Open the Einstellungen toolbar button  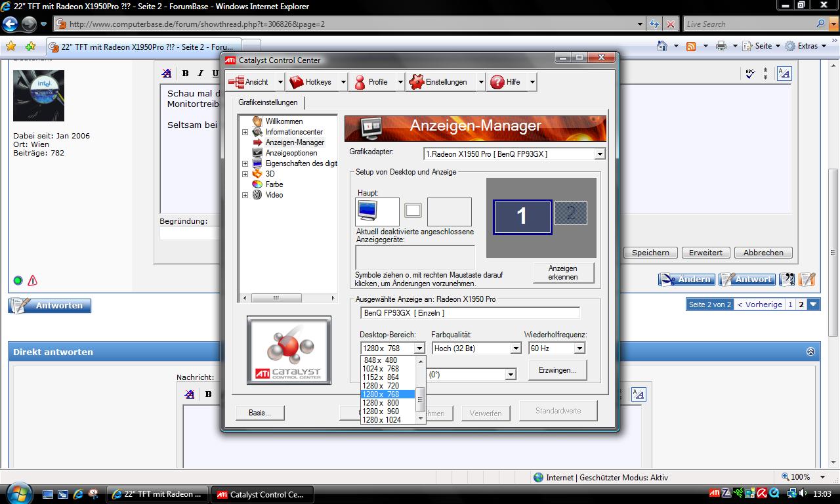coord(440,82)
